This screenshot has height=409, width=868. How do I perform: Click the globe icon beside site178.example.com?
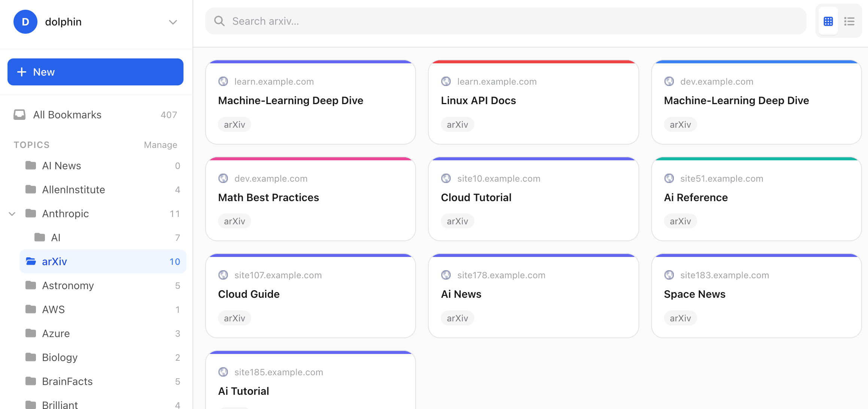coord(446,275)
